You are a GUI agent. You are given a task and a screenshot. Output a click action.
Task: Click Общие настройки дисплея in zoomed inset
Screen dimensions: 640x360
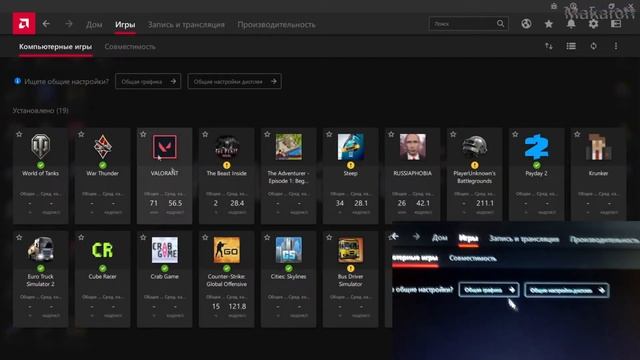567,290
